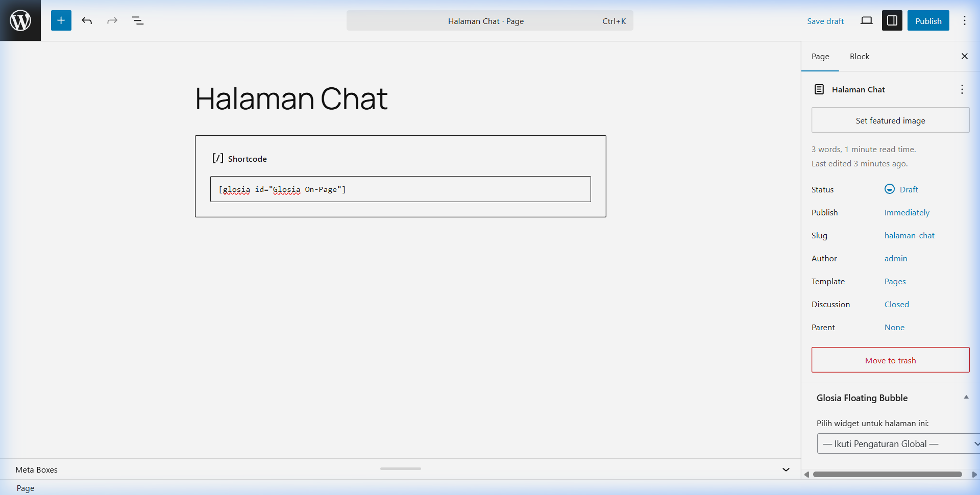Open the block inserter plus button
The height and width of the screenshot is (495, 980).
click(61, 20)
